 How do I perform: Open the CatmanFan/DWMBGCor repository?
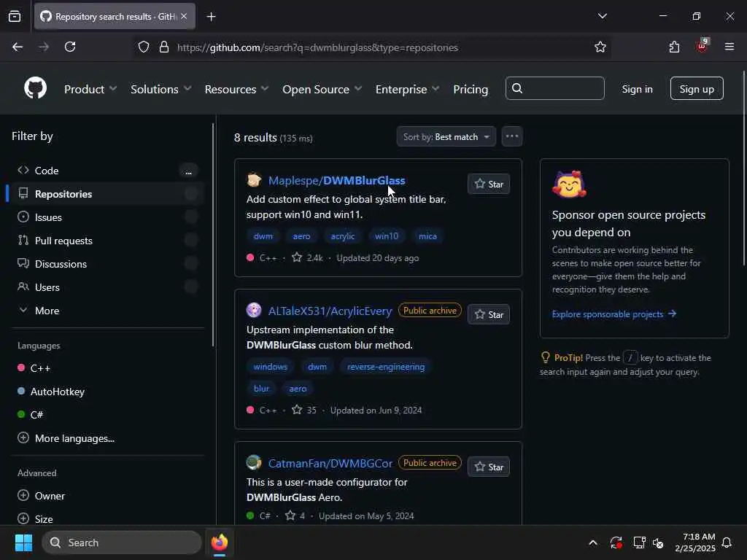(x=330, y=463)
